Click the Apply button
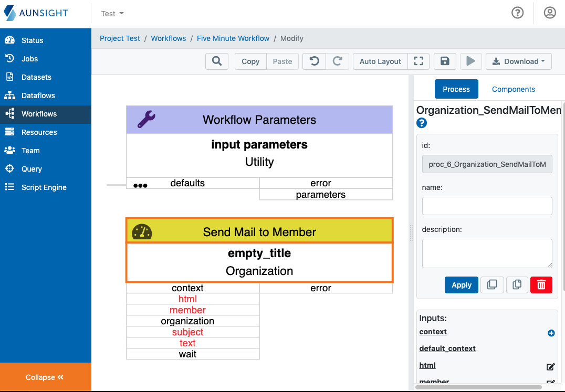 coord(461,284)
